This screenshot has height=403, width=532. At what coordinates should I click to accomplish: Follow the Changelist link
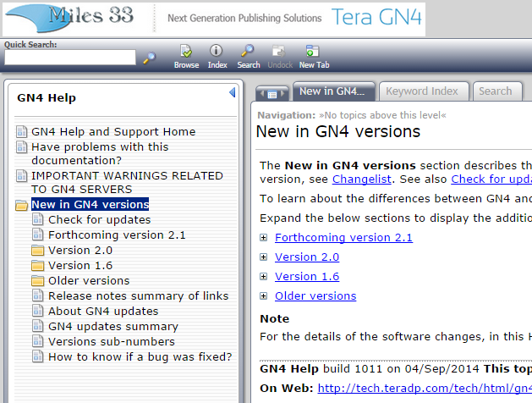[x=362, y=179]
